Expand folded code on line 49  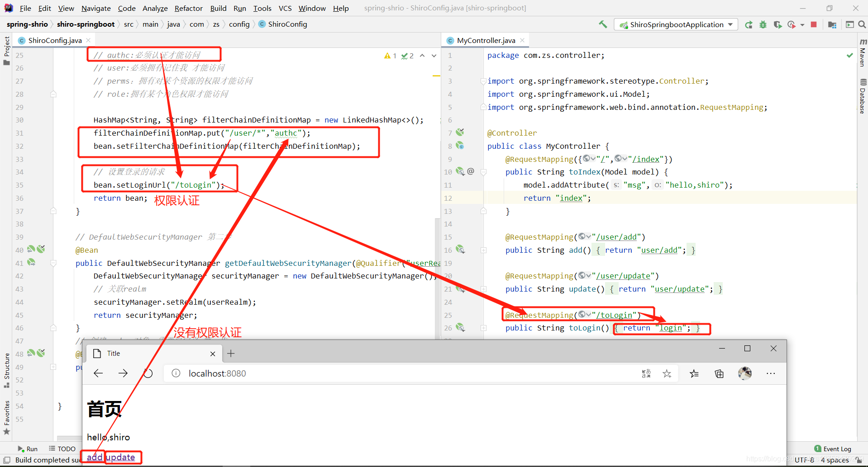pos(53,367)
